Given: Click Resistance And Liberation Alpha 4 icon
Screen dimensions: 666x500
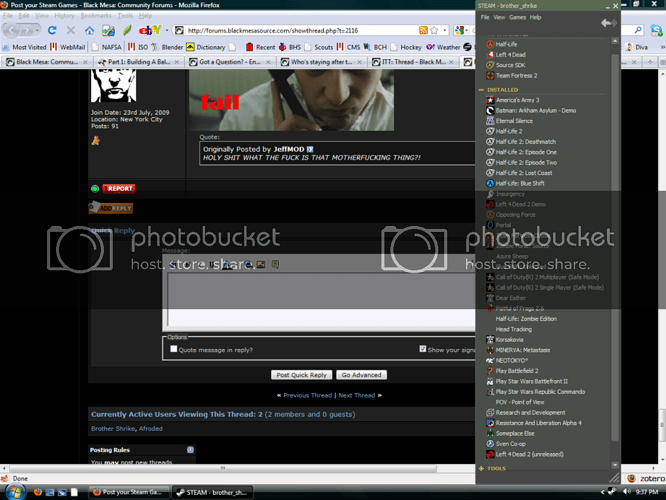Looking at the screenshot, I should tap(490, 423).
